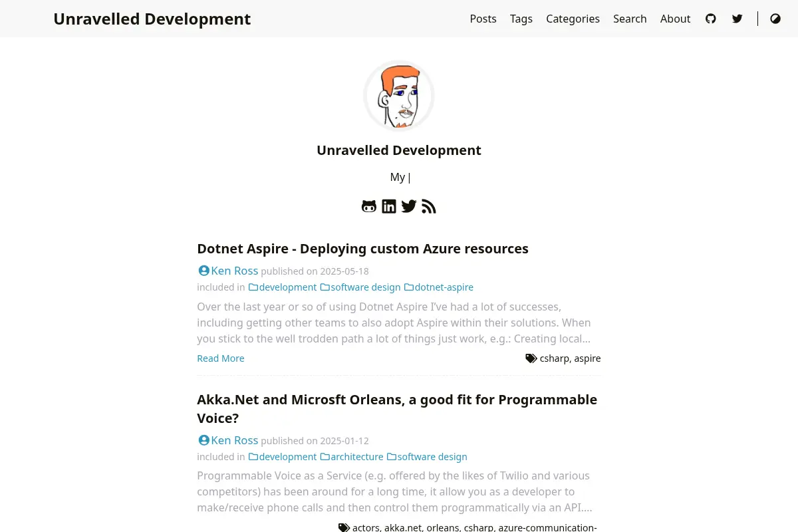Screen dimensions: 798x532
Task: Open Twitter bird icon under profile subtitle
Action: [409, 206]
